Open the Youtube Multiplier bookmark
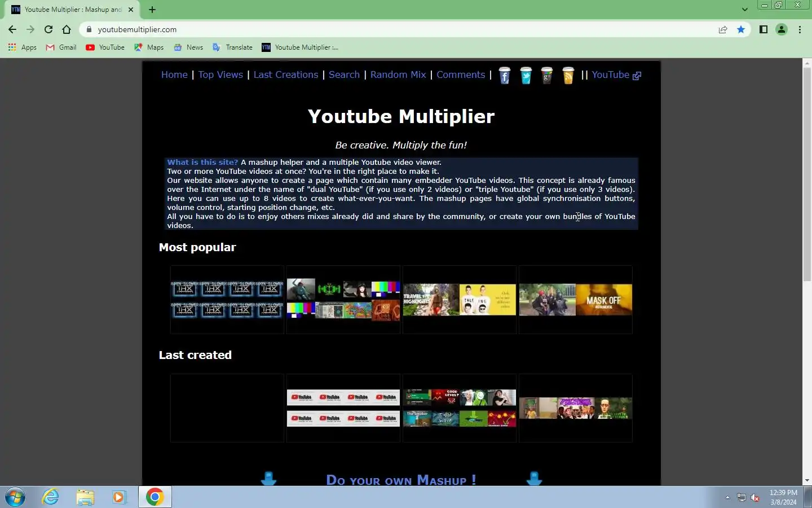The width and height of the screenshot is (812, 508). click(300, 47)
